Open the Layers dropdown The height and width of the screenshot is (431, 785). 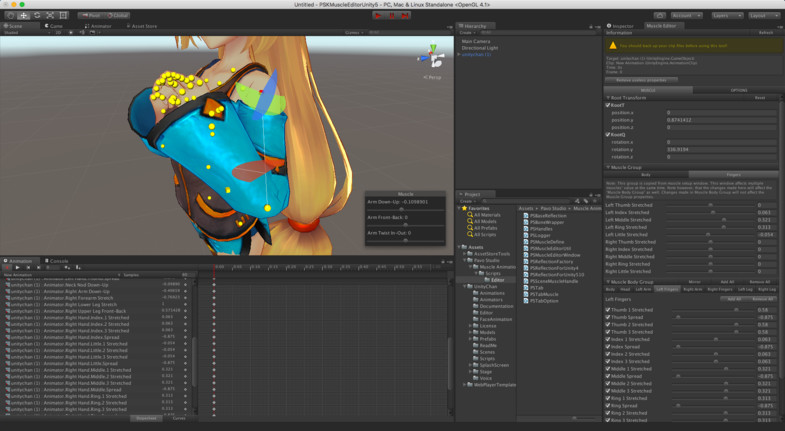(727, 16)
